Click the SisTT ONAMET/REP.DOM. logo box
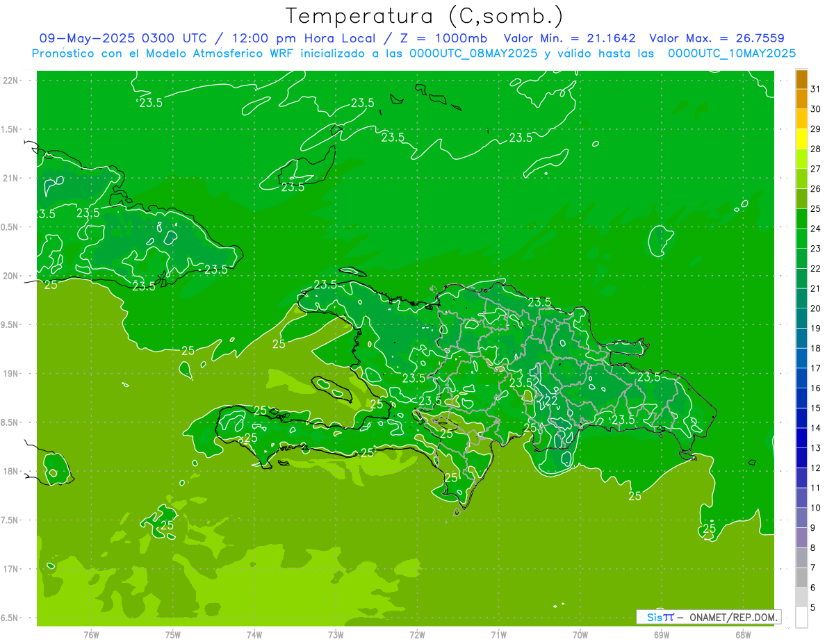Viewport: 834px width, 644px height. (708, 617)
